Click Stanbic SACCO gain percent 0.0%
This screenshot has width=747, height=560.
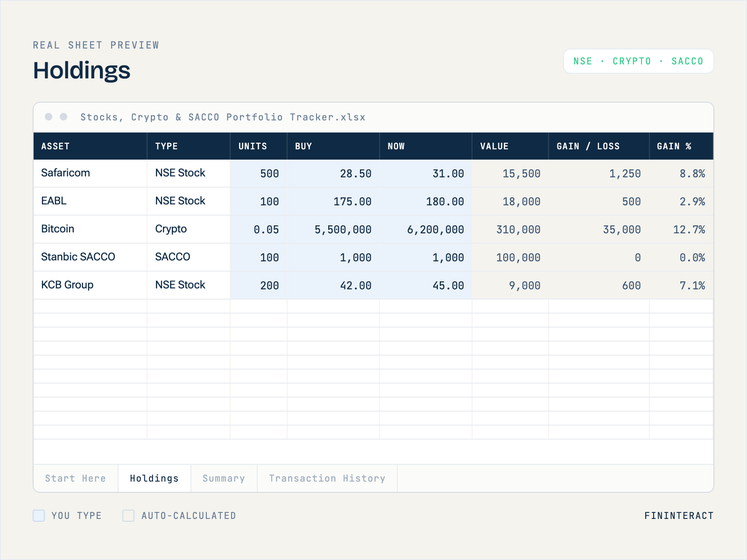681,257
